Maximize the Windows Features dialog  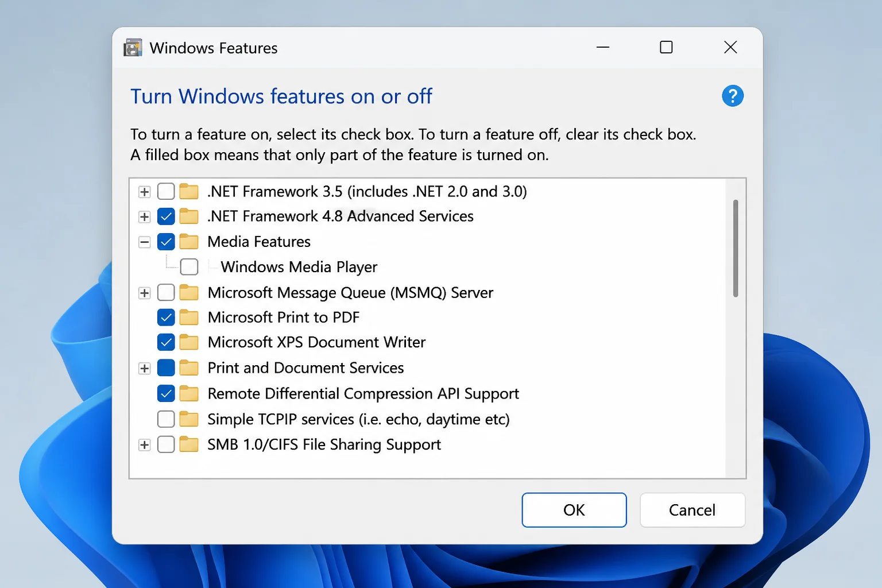click(666, 47)
